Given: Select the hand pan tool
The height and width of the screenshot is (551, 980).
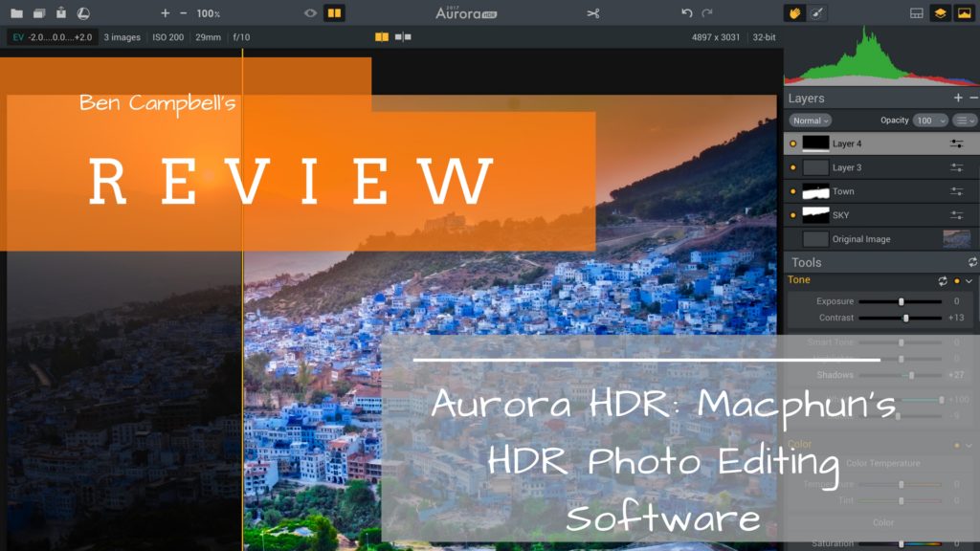Looking at the screenshot, I should 794,13.
